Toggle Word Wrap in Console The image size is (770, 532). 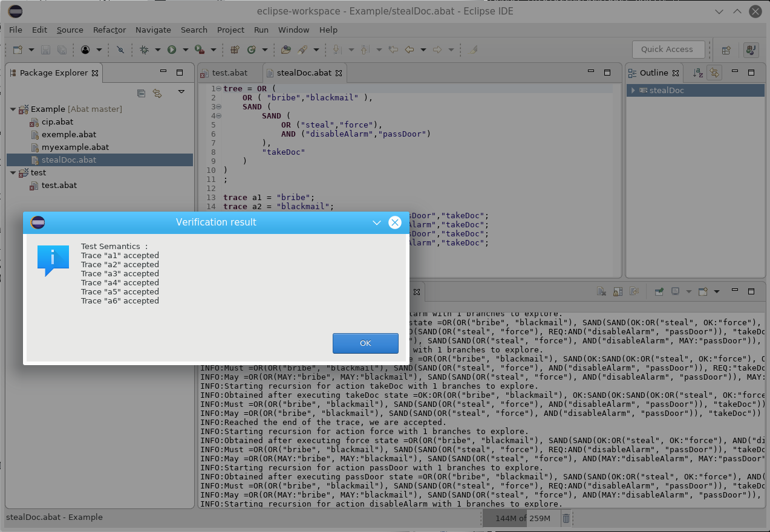(x=634, y=291)
